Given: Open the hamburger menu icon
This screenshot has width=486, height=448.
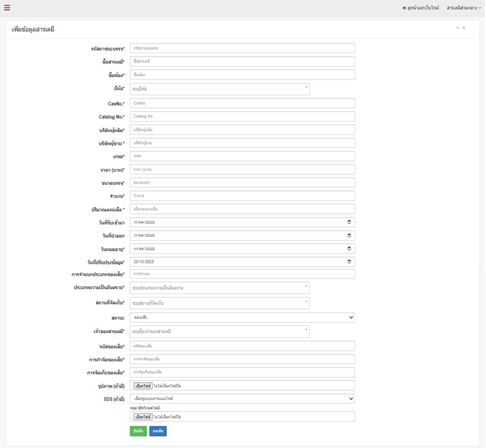Looking at the screenshot, I should [x=7, y=7].
